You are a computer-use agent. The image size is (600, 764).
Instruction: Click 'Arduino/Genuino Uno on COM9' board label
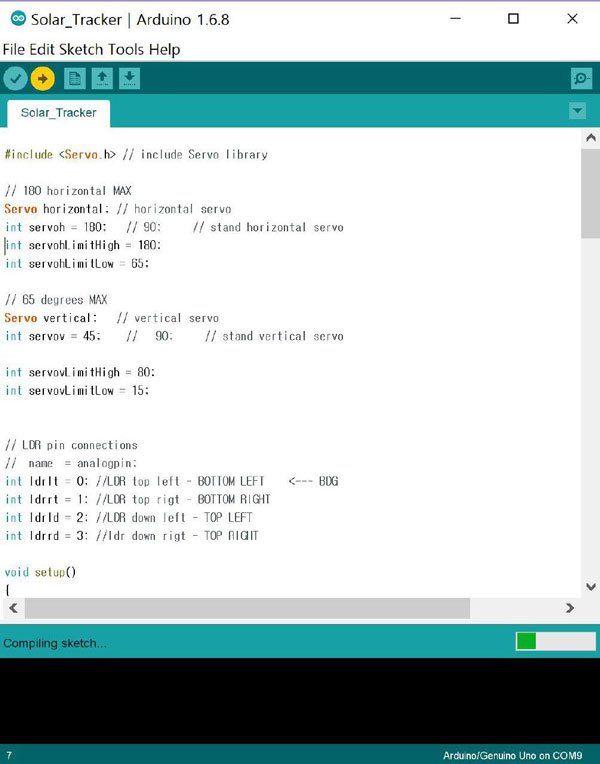512,756
